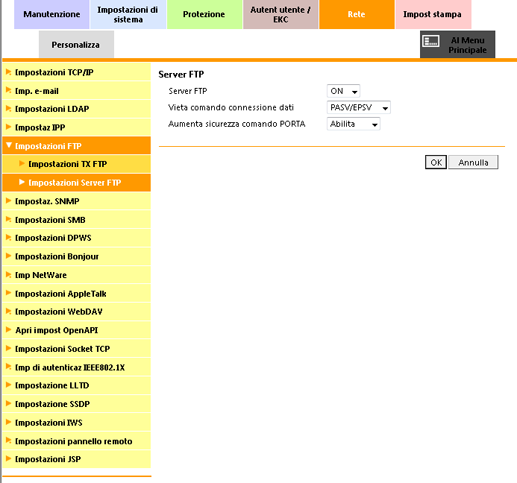Click arrow icon beside Impostazione LLTD

point(9,384)
